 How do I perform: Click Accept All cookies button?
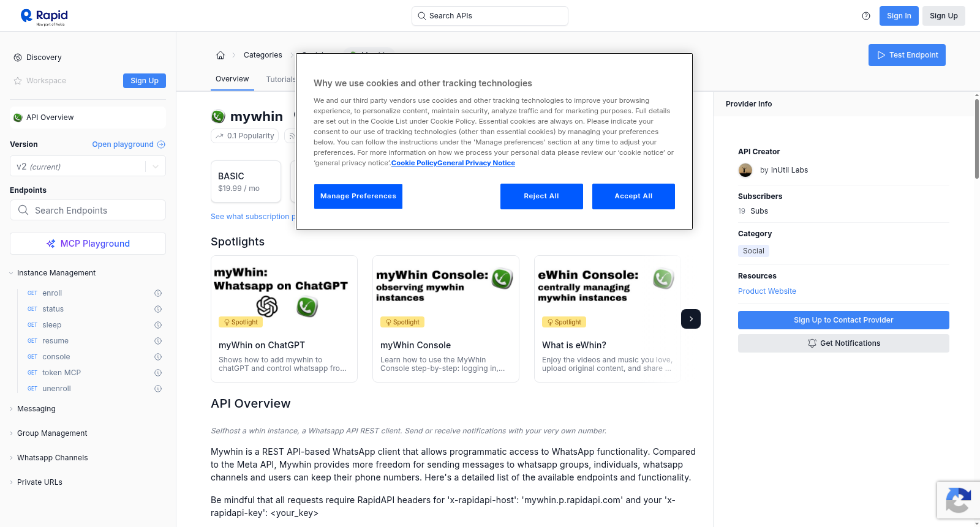(x=633, y=196)
